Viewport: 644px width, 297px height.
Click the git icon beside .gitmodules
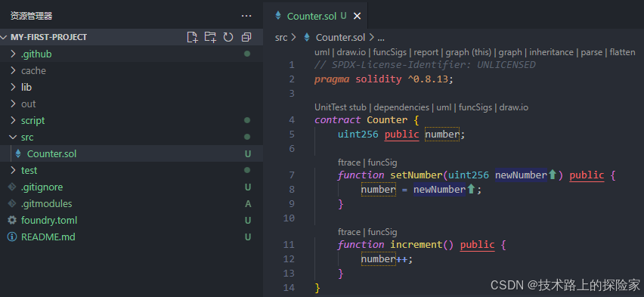point(12,204)
